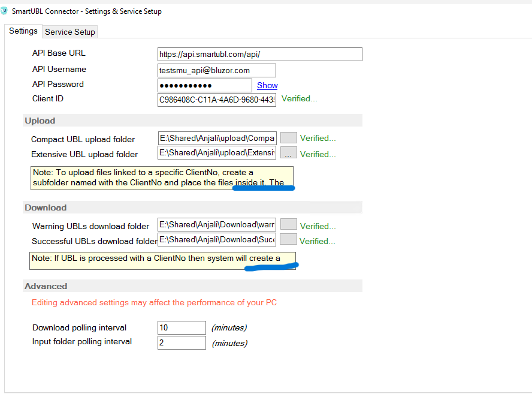532x403 pixels.
Task: Switch to the Service Setup tab
Action: 70,32
